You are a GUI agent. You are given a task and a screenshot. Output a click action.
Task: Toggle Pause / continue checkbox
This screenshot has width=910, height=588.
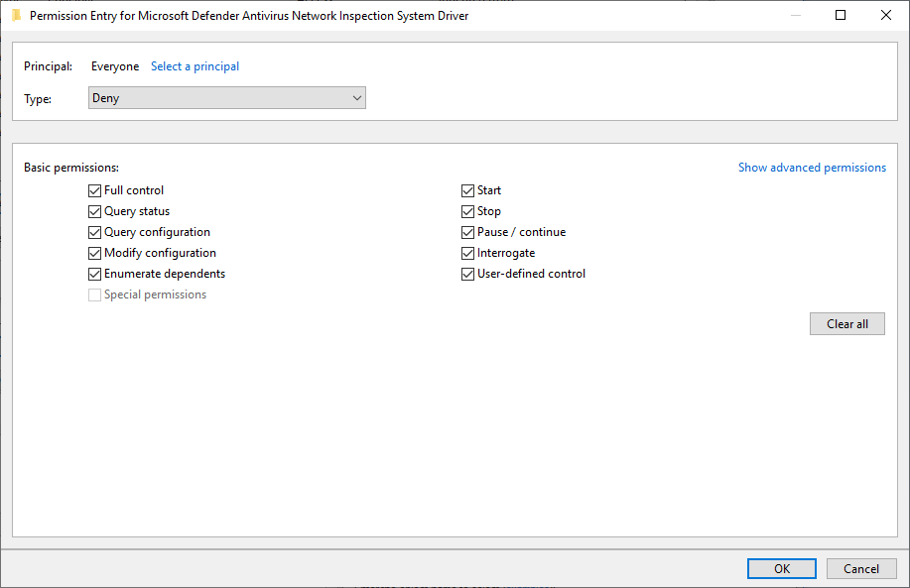(x=467, y=233)
